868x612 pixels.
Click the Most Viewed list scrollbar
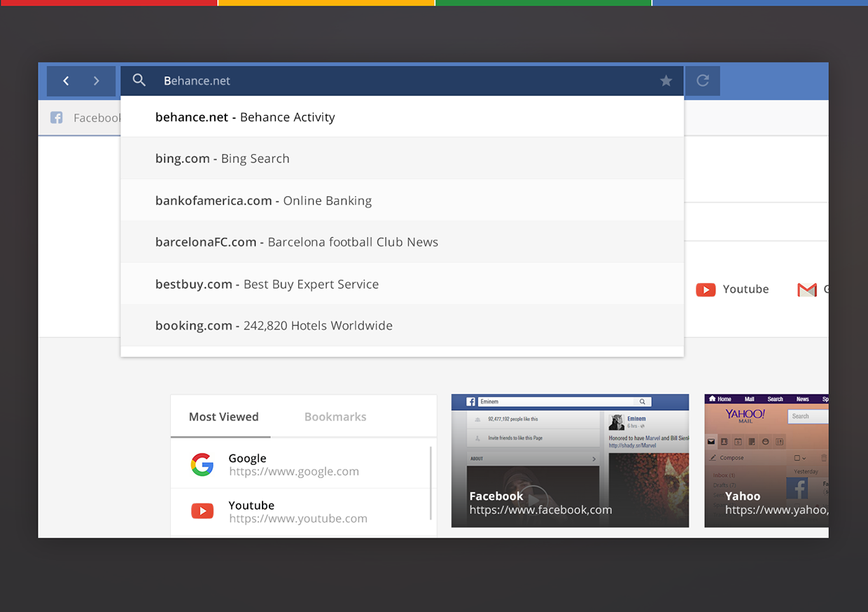pyautogui.click(x=430, y=483)
